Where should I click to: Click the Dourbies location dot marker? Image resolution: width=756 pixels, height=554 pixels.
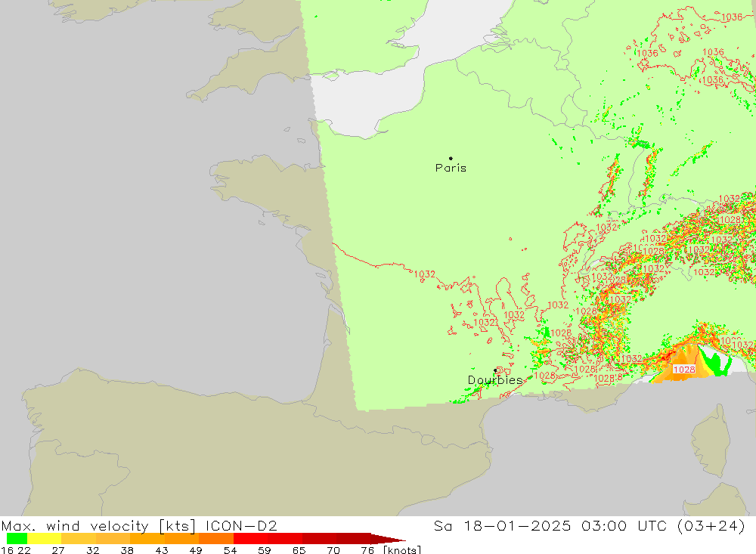495,370
